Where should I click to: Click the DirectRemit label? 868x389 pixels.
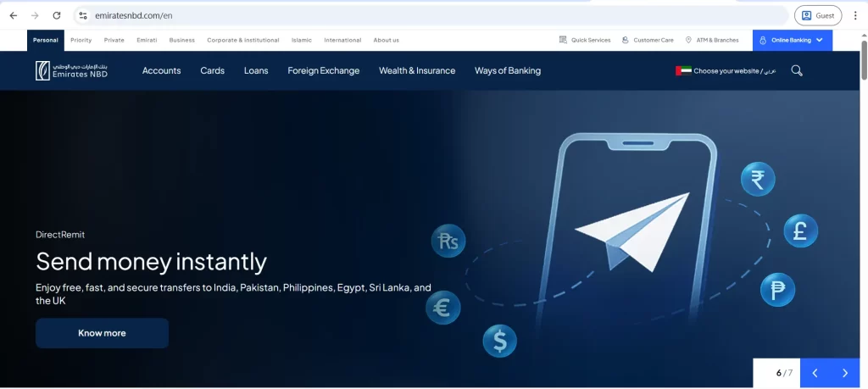[60, 235]
